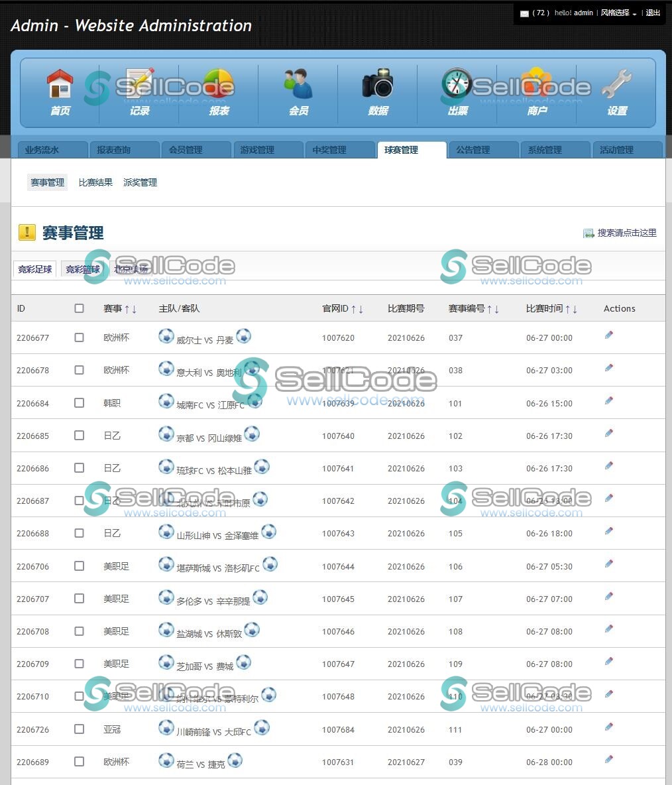Click the 06-28 00:00 match time cell
Screen dimensions: 672x785
(x=549, y=762)
